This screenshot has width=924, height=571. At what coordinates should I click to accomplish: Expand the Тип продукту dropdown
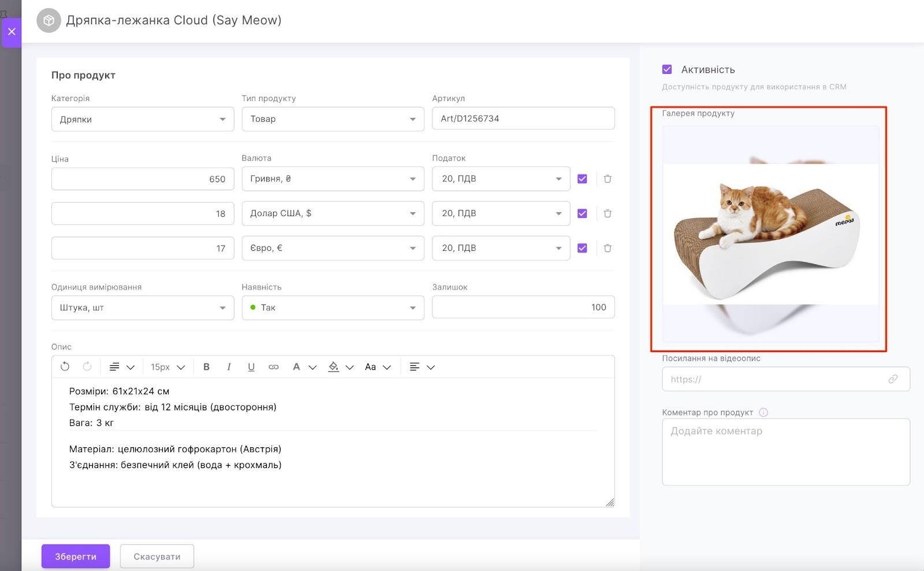pos(333,119)
